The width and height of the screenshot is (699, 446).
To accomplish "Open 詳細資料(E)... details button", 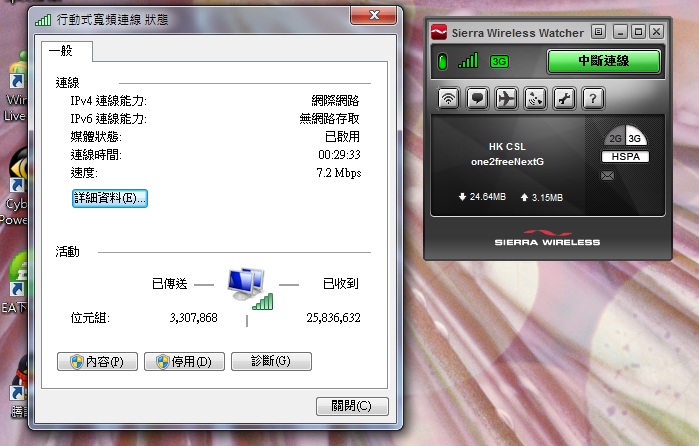I will pos(110,198).
